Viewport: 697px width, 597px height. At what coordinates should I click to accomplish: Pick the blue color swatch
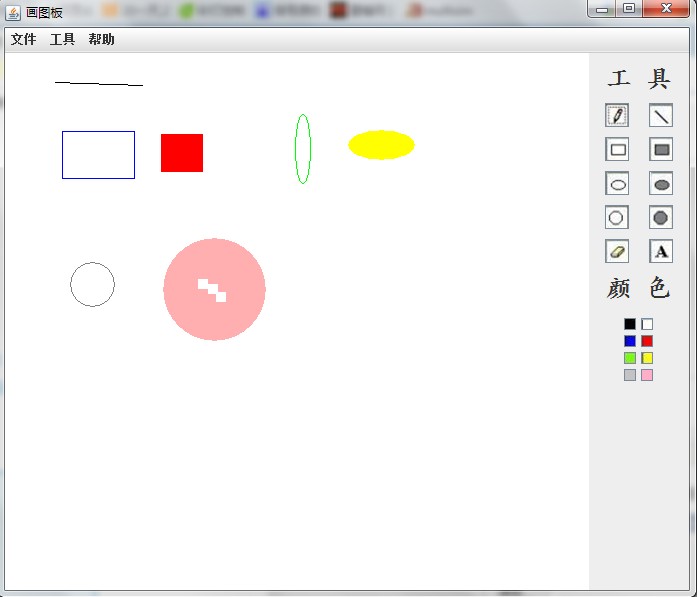point(630,341)
